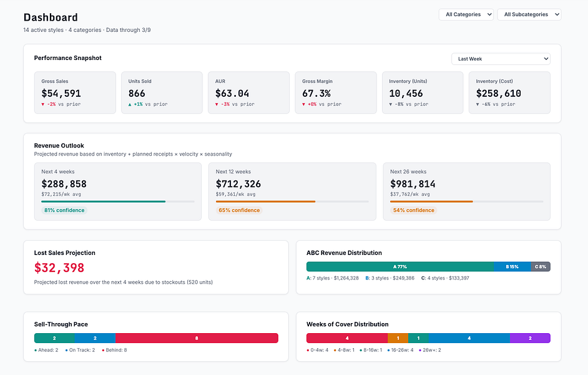Click the Behind: 8 legend entry
Screen dimensions: 588x375
click(x=114, y=350)
